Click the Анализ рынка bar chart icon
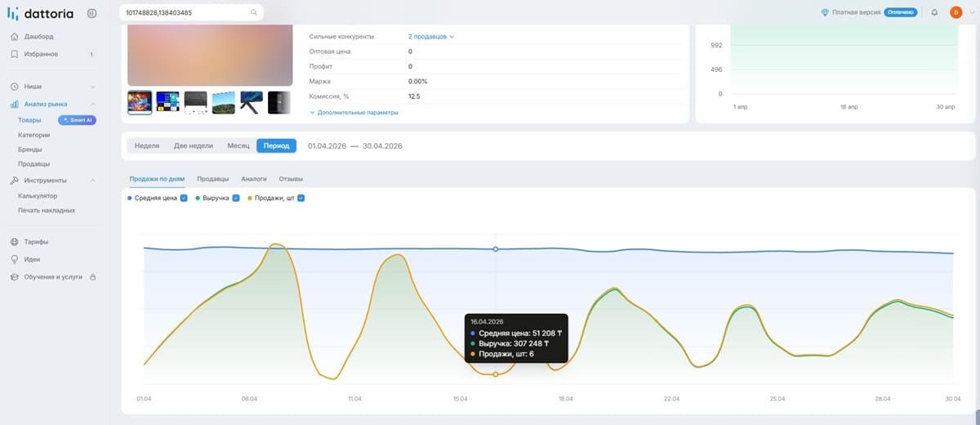 click(x=15, y=105)
